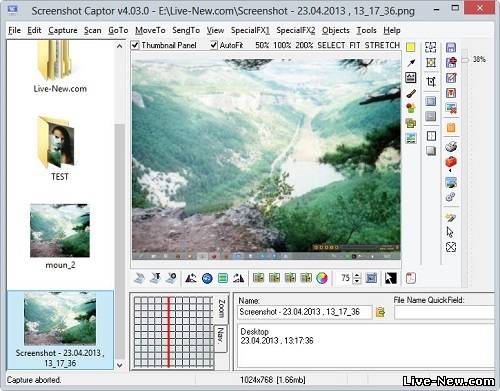Click the fit-to-screen crossed arrows icon
Screen dimensions: 500x391
tap(451, 247)
